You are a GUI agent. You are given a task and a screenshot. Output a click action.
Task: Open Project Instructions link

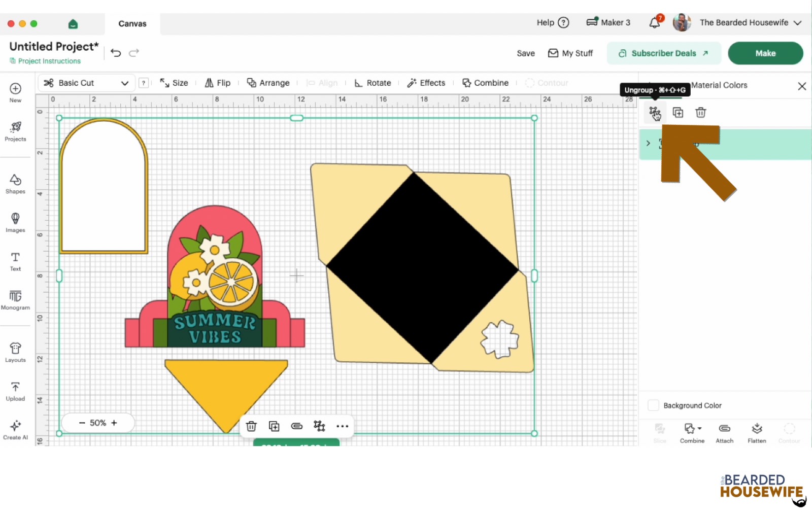coord(45,61)
